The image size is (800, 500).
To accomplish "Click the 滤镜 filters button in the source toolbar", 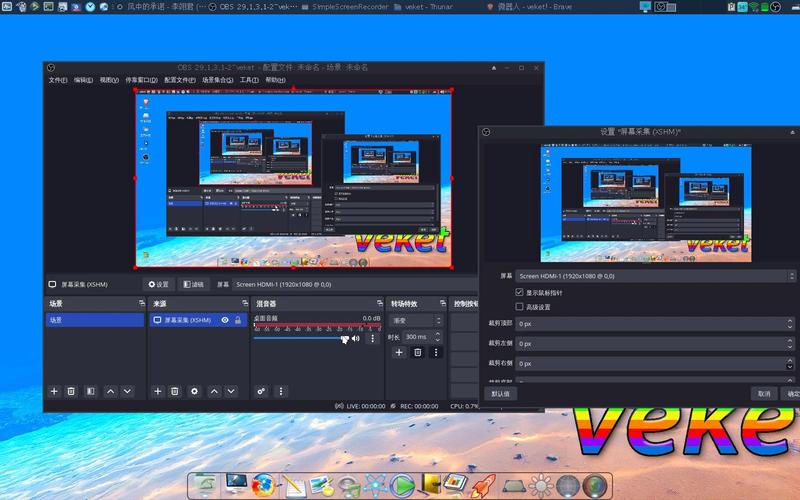I will [x=193, y=284].
